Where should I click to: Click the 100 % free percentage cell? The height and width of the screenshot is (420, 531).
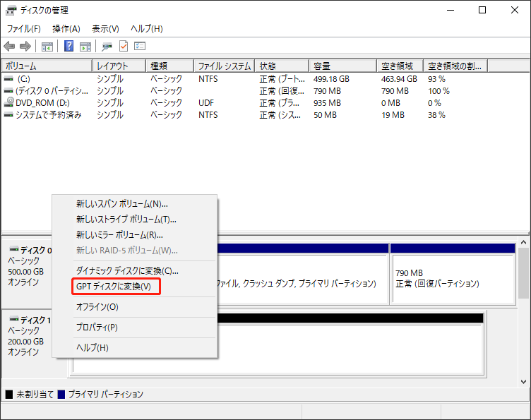[x=438, y=91]
